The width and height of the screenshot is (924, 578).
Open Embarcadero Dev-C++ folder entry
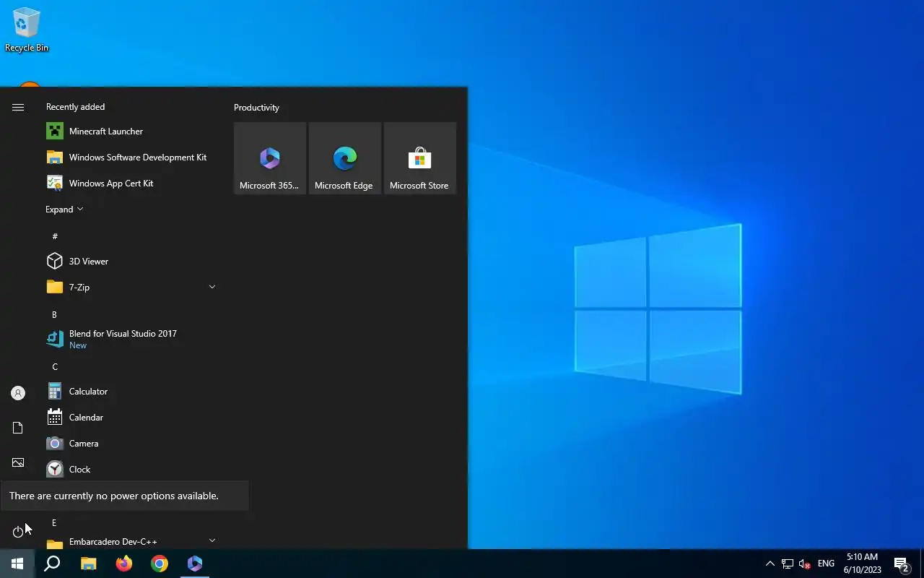pyautogui.click(x=131, y=541)
